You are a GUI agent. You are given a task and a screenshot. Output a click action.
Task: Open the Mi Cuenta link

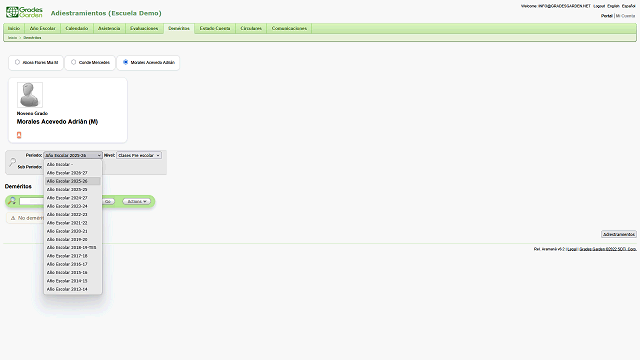pyautogui.click(x=625, y=16)
